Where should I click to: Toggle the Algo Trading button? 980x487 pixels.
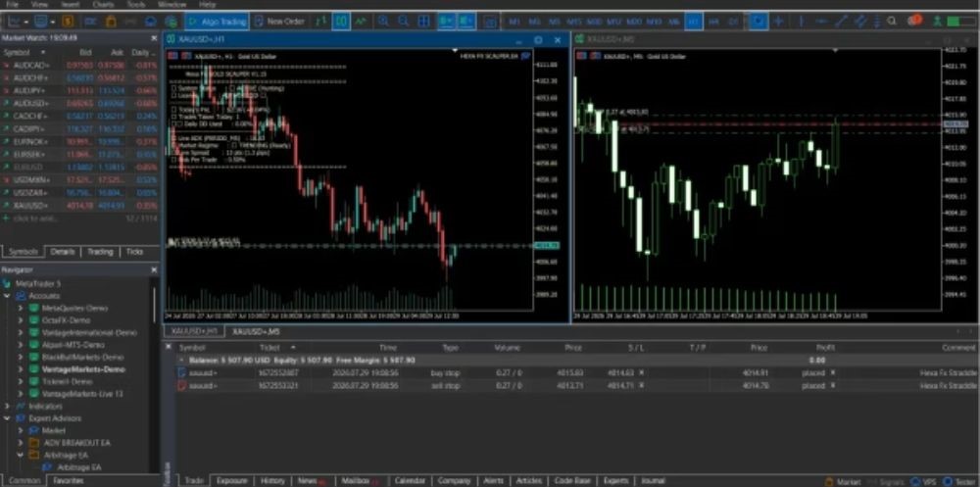pos(217,22)
